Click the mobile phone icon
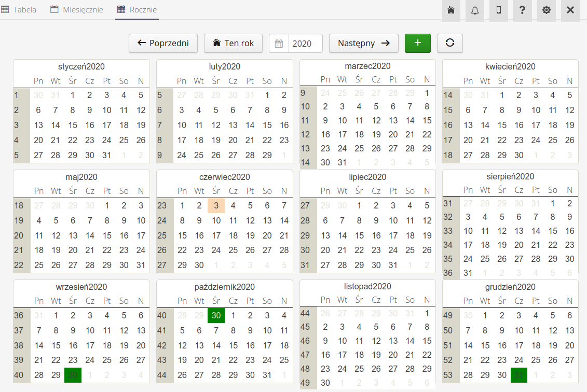 (x=499, y=10)
